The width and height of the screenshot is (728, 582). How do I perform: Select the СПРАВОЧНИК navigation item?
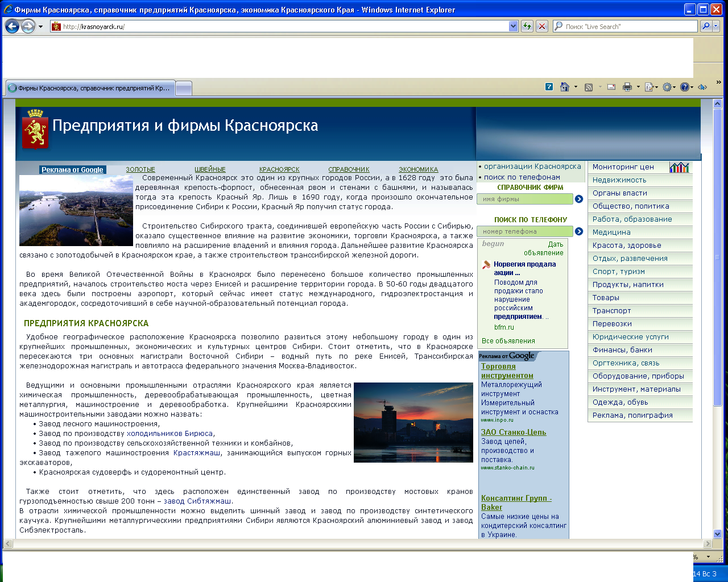pyautogui.click(x=348, y=169)
